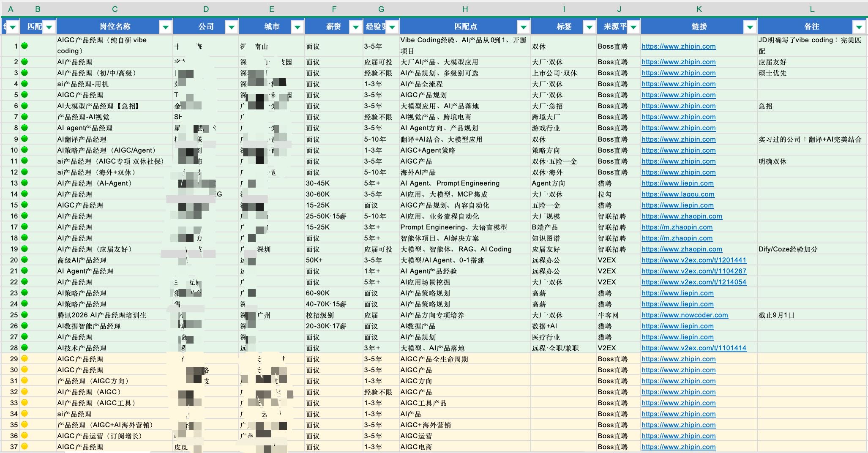
Task: Select column F header letter
Action: 334,9
